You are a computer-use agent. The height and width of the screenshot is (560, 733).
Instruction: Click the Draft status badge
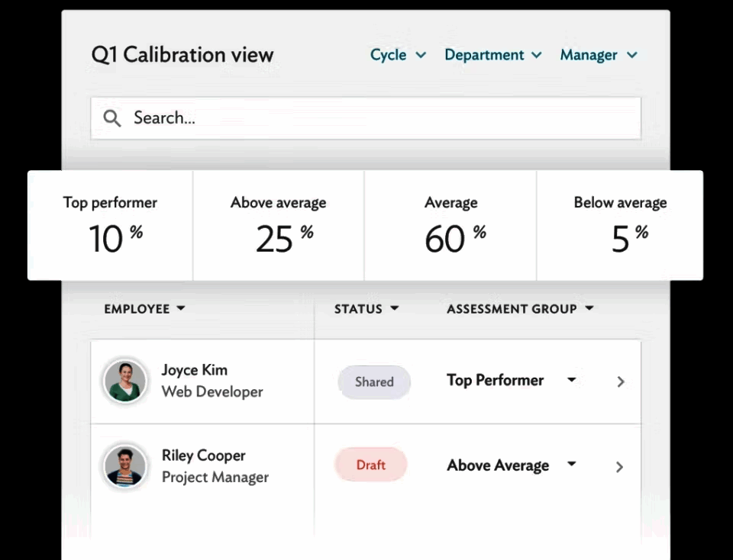[x=371, y=465]
